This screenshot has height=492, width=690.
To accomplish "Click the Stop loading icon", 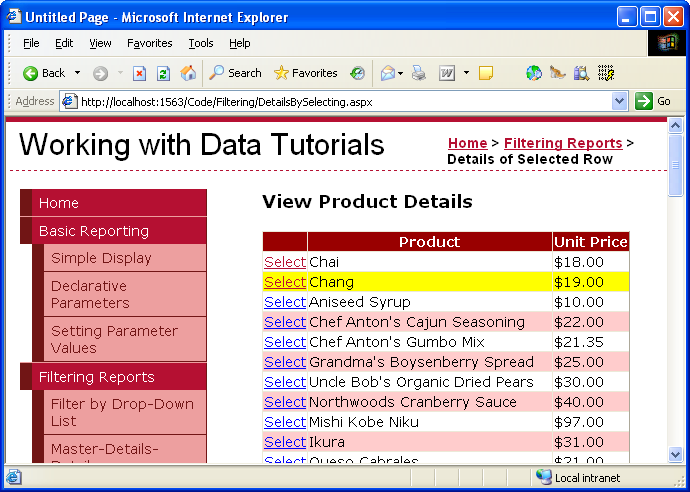I will pos(139,73).
